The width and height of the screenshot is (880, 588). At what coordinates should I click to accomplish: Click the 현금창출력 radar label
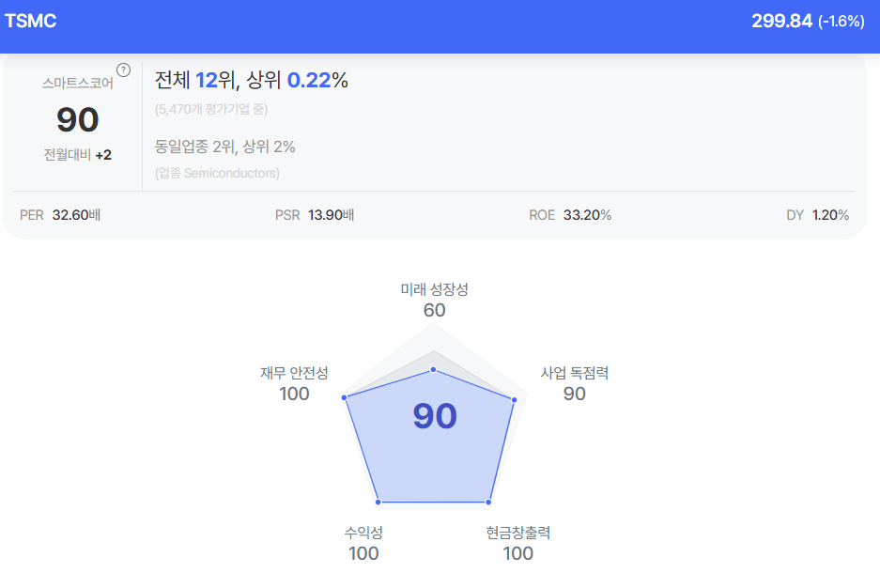[x=518, y=533]
